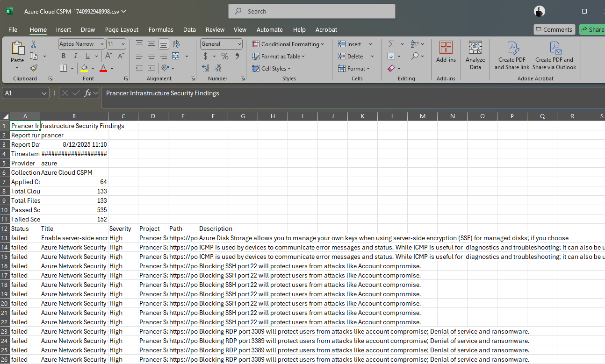Switch to the Data ribbon tab
The image size is (605, 364).
pos(189,29)
